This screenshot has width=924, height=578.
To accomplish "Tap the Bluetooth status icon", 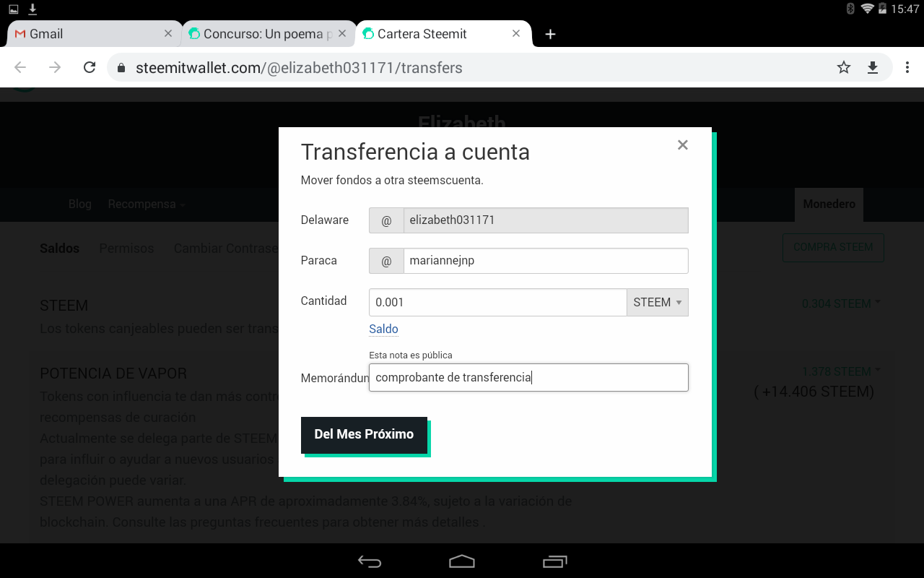I will click(850, 9).
